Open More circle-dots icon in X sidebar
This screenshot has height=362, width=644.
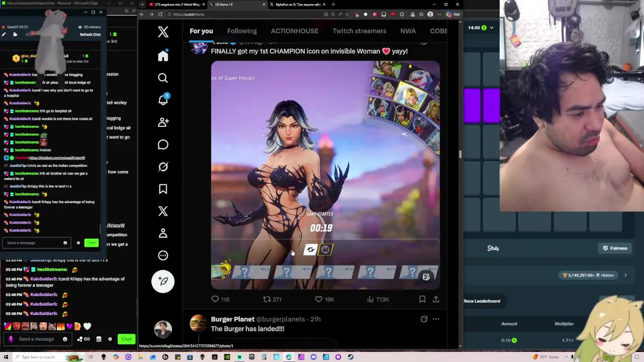163,255
